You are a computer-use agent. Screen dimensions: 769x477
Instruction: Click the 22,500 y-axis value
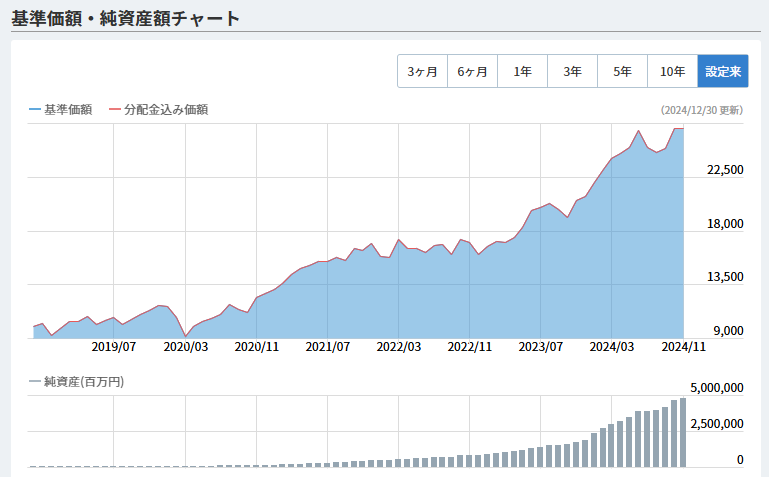(725, 170)
